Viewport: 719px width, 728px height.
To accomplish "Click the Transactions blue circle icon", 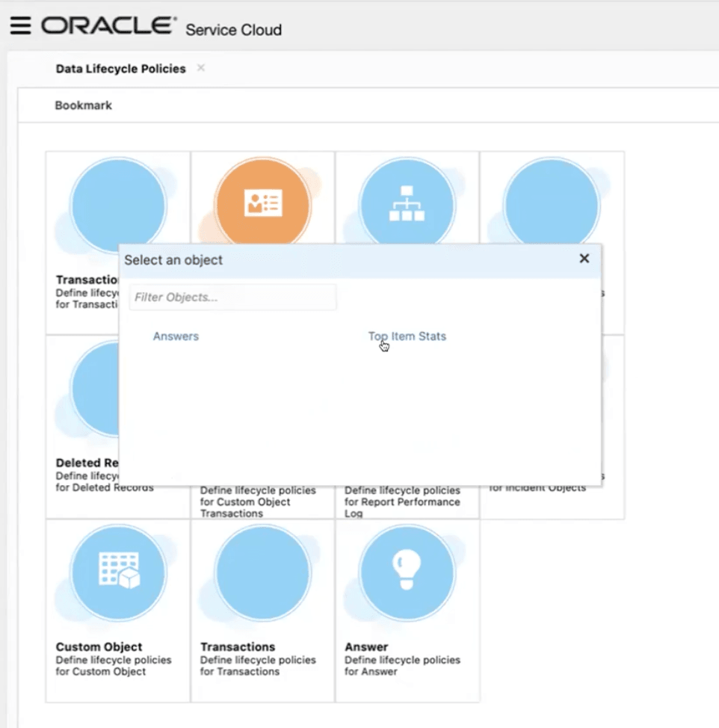I will 263,573.
